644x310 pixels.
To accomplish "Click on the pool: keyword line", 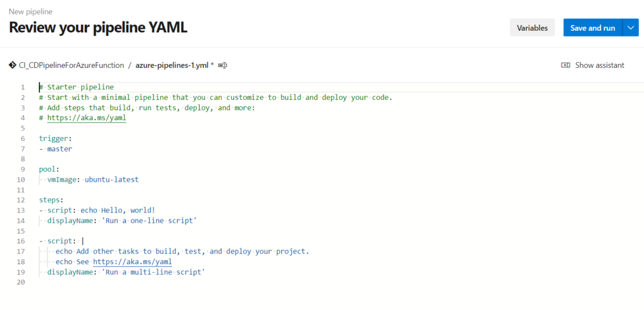I will [x=49, y=170].
